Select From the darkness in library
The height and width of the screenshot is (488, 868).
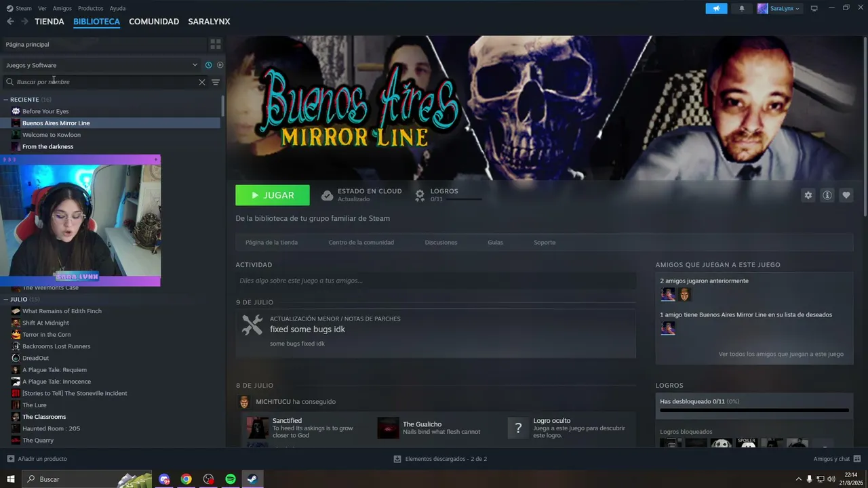pyautogui.click(x=47, y=146)
